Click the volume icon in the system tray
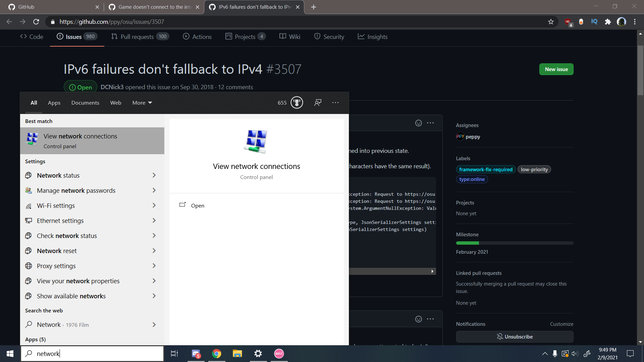644x362 pixels. point(576,353)
